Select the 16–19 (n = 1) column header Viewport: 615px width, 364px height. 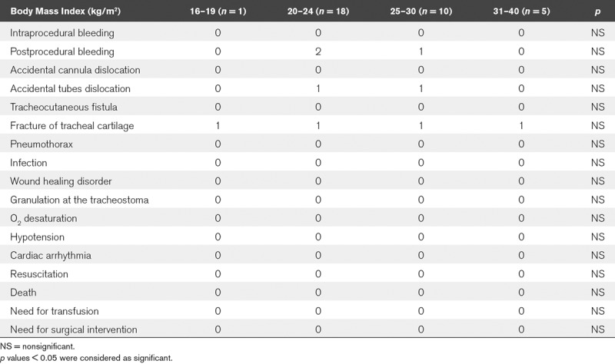(x=218, y=11)
